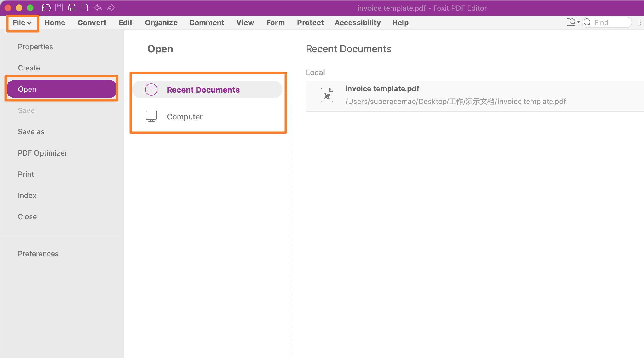Click the undo arrow icon
Viewport: 644px width, 358px height.
click(98, 8)
